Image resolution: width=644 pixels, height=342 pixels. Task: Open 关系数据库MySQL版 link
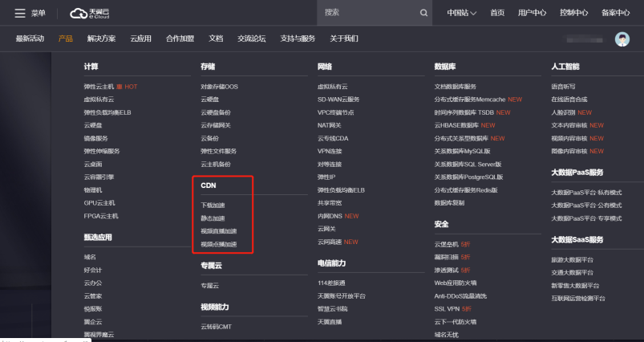coord(462,151)
